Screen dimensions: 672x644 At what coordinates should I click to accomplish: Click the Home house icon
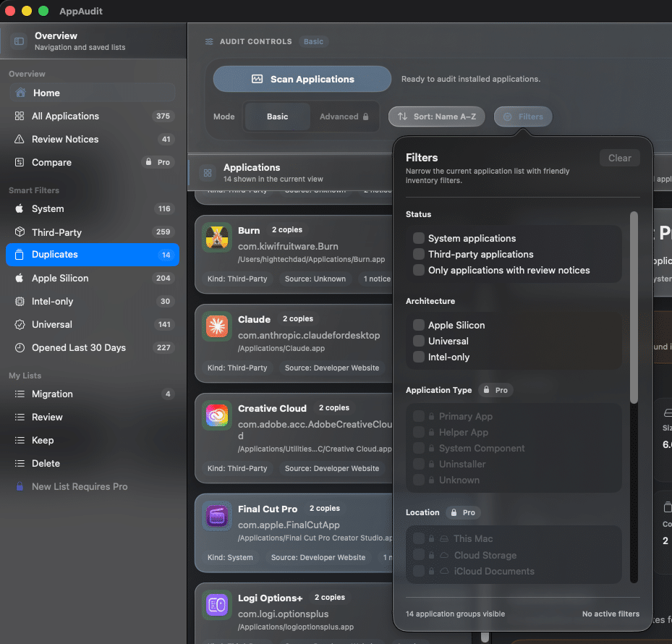(x=20, y=93)
